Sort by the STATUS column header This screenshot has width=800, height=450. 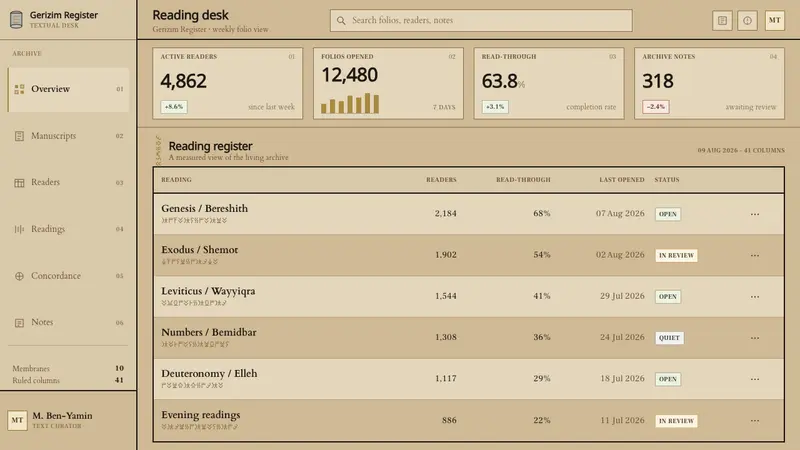coord(667,180)
